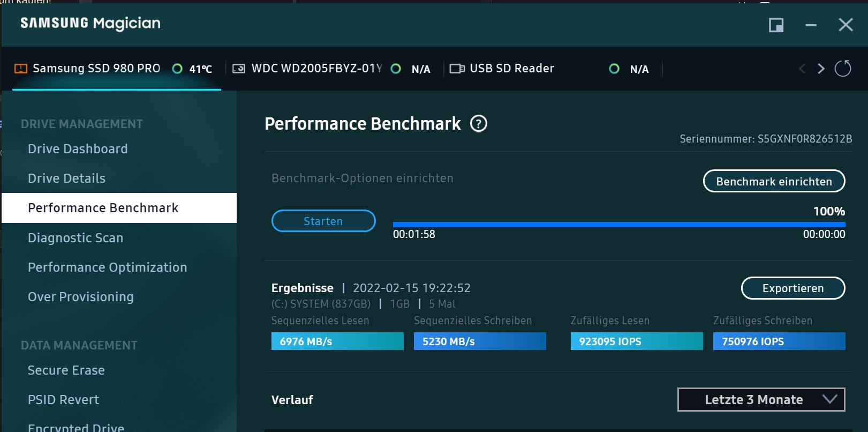Click the Sequenzielles Schreiben label

(x=473, y=321)
